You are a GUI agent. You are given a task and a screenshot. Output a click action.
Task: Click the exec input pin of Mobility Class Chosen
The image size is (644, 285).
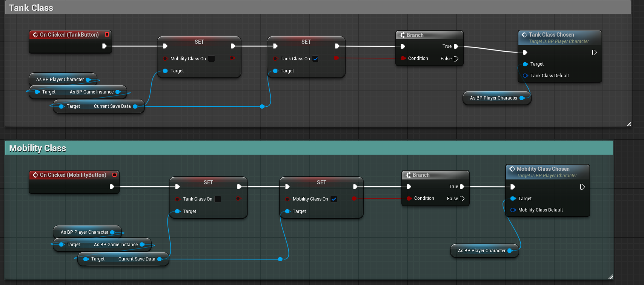click(513, 187)
